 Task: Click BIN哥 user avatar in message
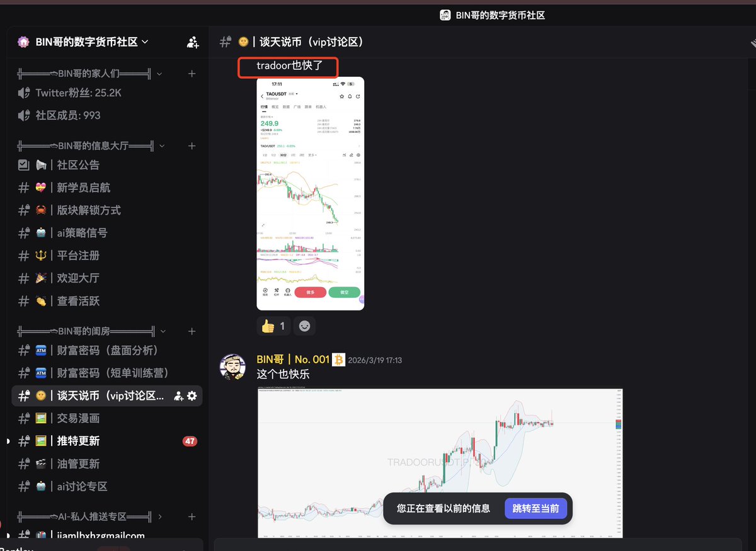pos(232,366)
